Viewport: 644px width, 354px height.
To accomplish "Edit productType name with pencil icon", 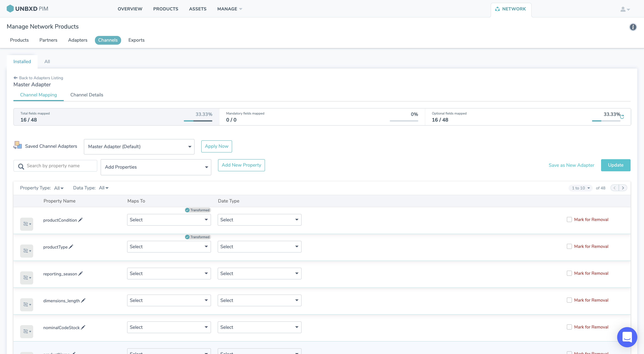I will [x=71, y=247].
